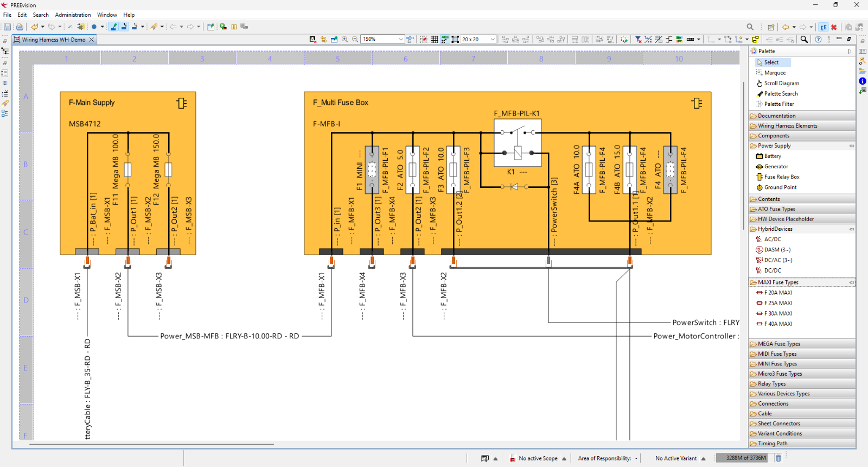
Task: Open the Edit menu
Action: [22, 15]
